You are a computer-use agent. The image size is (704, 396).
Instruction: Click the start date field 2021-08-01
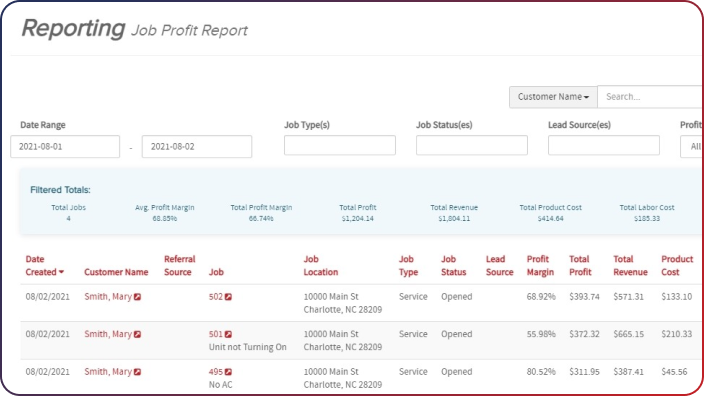65,147
